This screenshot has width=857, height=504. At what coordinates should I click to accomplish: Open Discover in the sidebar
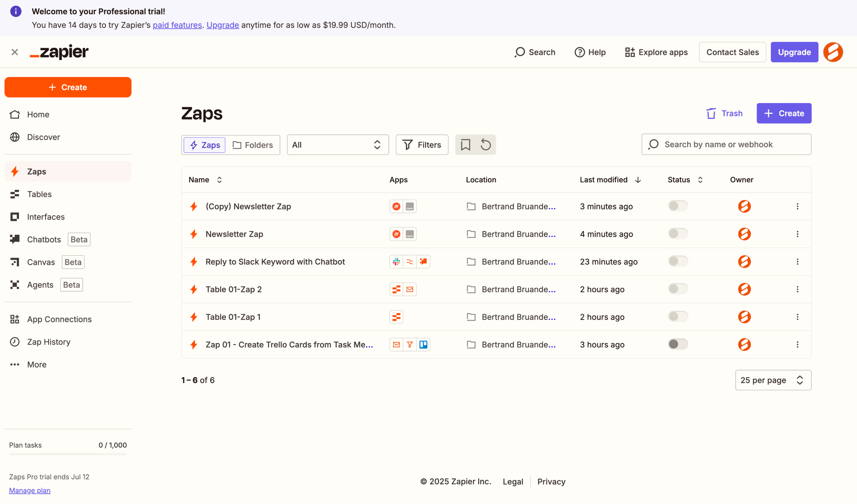coord(68,137)
